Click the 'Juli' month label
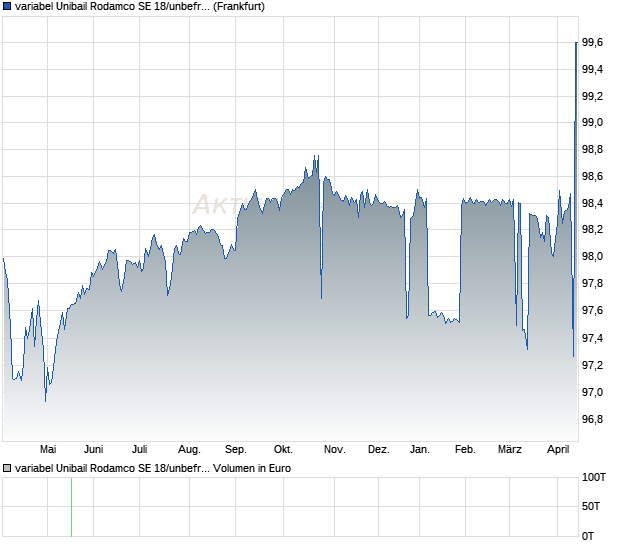Screen dimensions: 620x546 click(140, 450)
